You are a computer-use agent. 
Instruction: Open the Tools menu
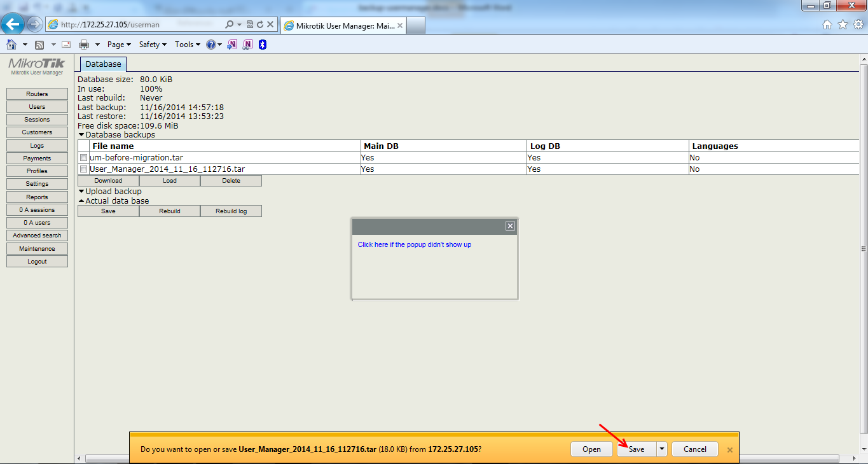pos(188,45)
